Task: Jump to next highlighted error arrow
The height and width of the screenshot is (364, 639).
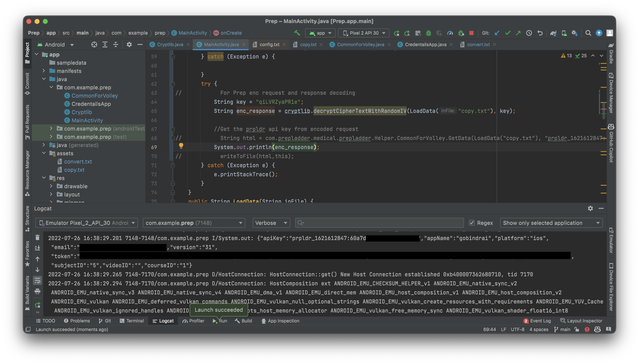Action: 602,56
